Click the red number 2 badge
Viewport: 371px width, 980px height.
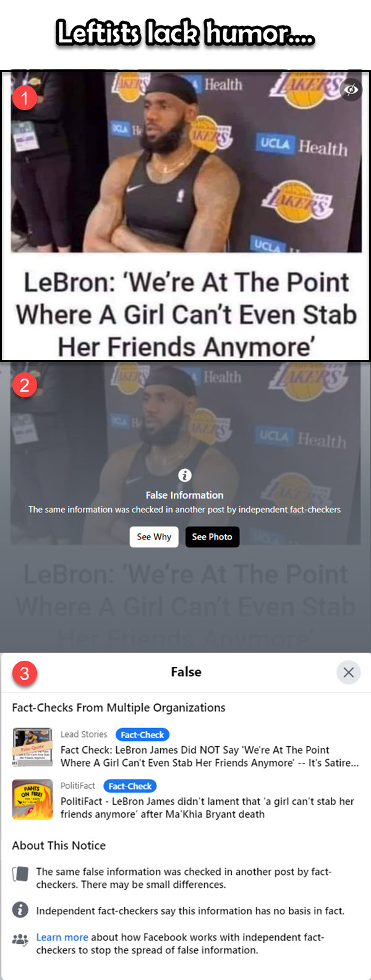[25, 385]
